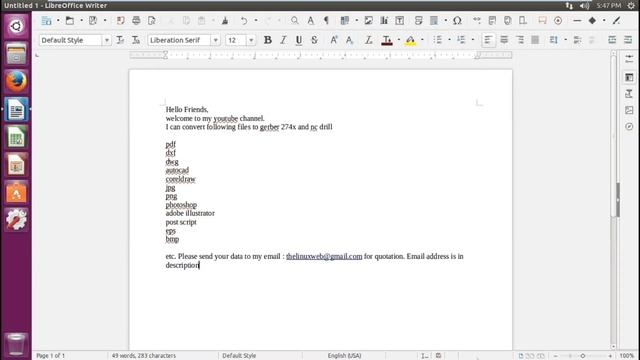
Task: Toggle underline formatting
Action: 298,40
